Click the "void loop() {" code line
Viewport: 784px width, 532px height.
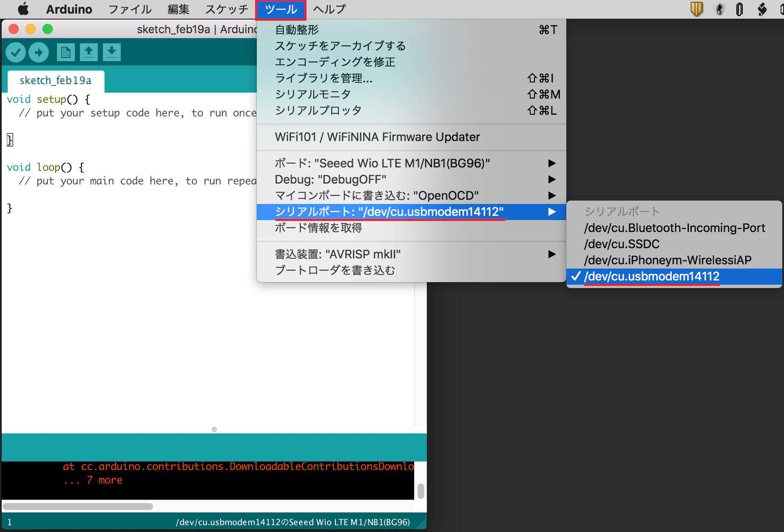coord(45,167)
